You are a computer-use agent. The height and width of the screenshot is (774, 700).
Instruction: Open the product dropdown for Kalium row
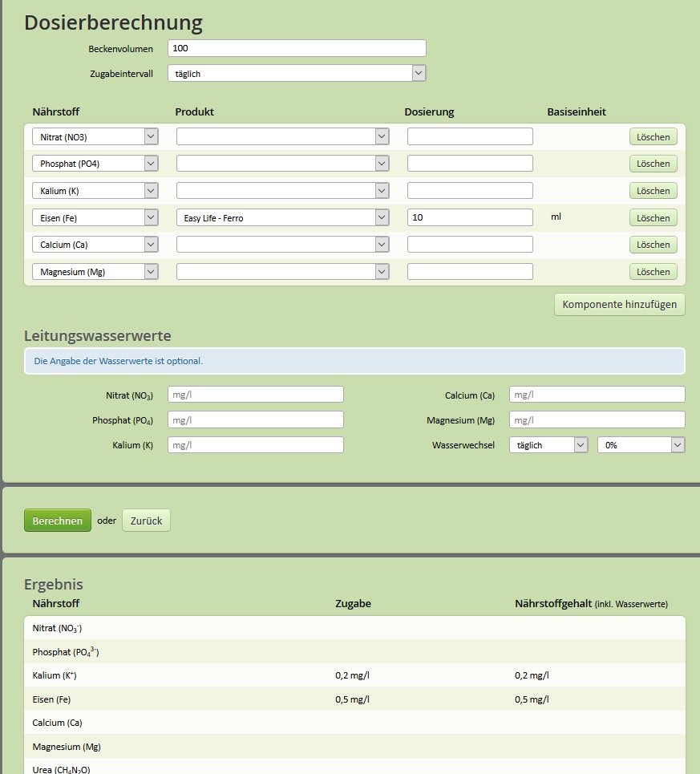point(282,191)
